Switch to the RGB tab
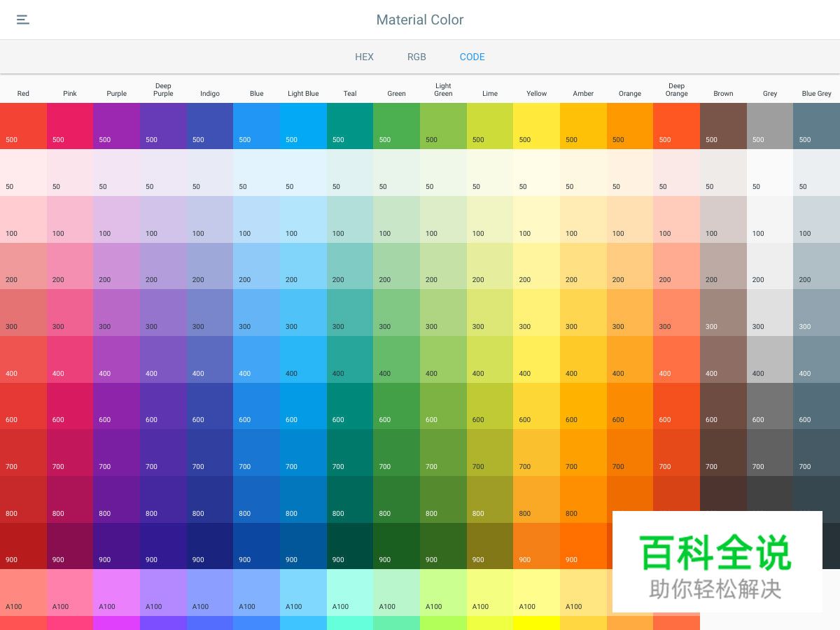This screenshot has width=840, height=630. [x=416, y=57]
